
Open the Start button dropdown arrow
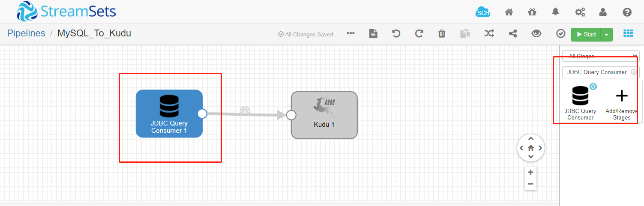pyautogui.click(x=607, y=35)
